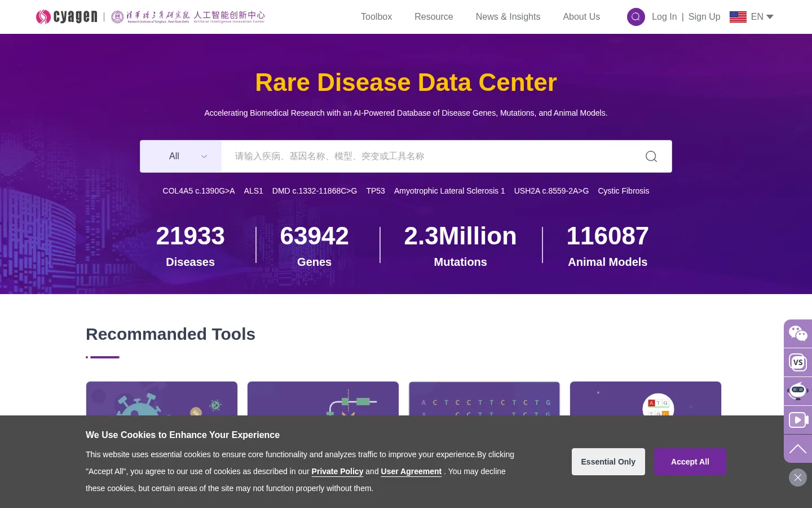Click the Log In link
Screen dimensions: 812x508
point(664,17)
